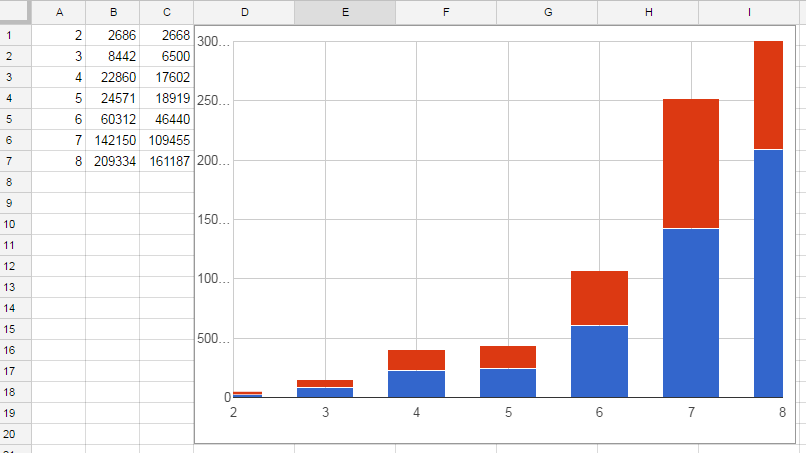The width and height of the screenshot is (806, 453).
Task: Select cell with value 22860
Action: (x=112, y=77)
